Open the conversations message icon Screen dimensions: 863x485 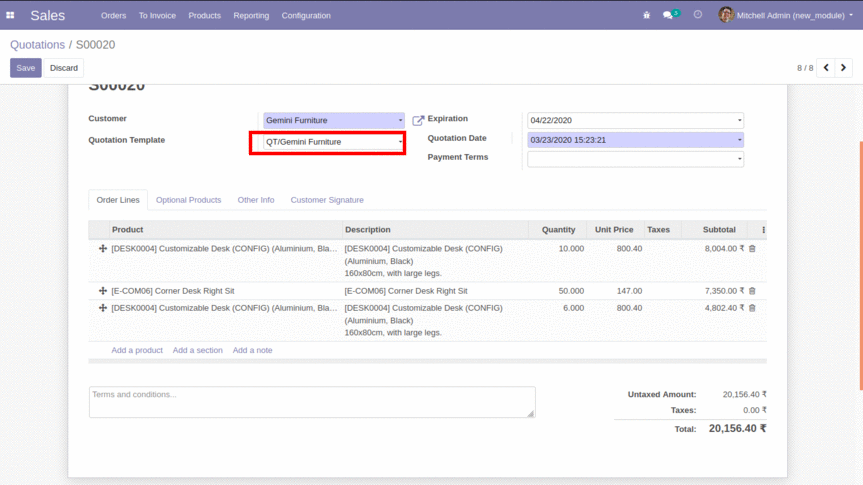tap(668, 16)
